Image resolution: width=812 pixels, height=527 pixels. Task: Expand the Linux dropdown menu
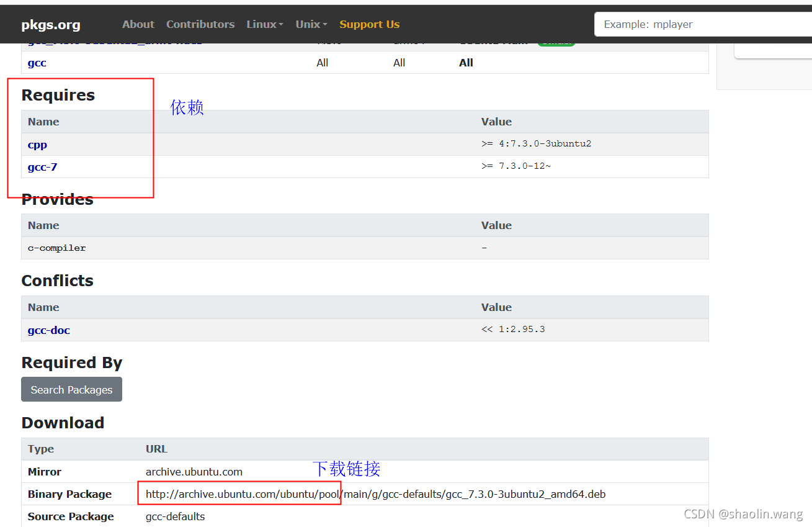(x=265, y=24)
